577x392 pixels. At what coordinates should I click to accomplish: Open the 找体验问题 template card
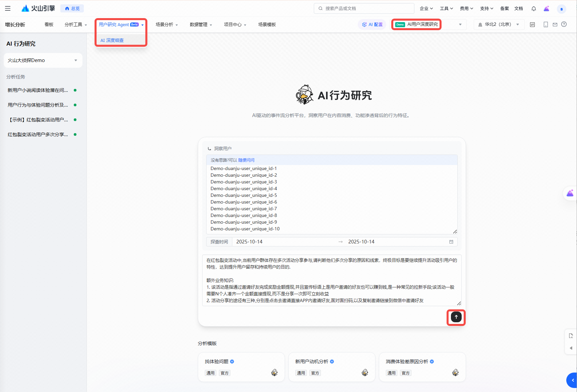241,367
